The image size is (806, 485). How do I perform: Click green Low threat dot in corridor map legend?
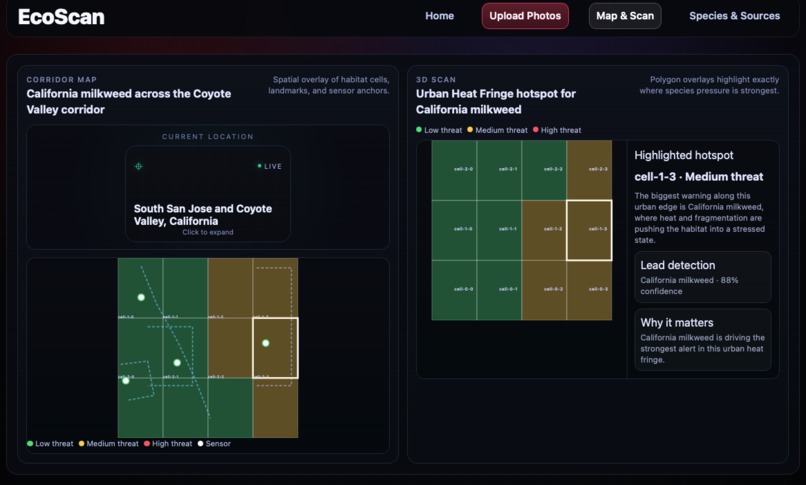tap(30, 443)
